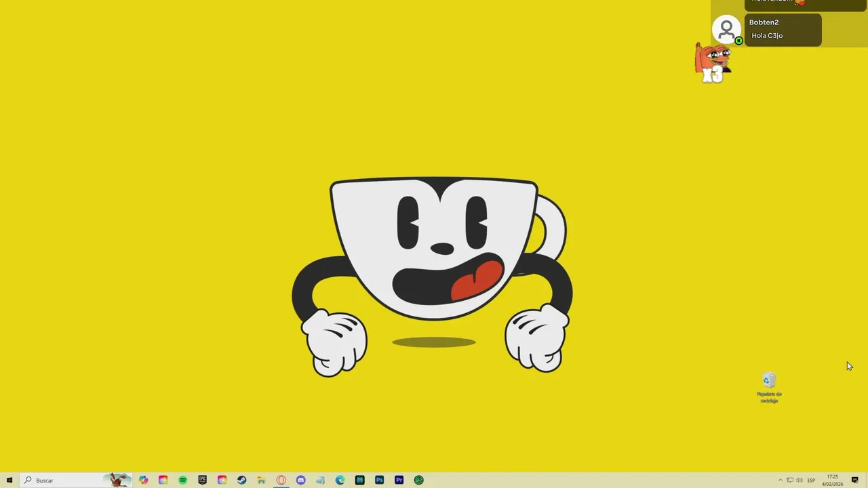Launch Microsoft Edge from the taskbar
The height and width of the screenshot is (488, 868).
click(x=340, y=480)
